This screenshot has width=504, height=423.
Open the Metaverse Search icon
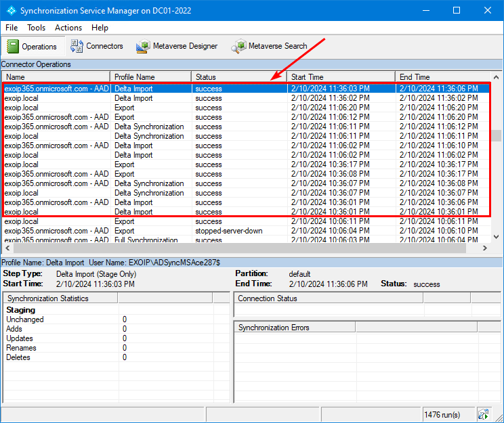[x=238, y=46]
